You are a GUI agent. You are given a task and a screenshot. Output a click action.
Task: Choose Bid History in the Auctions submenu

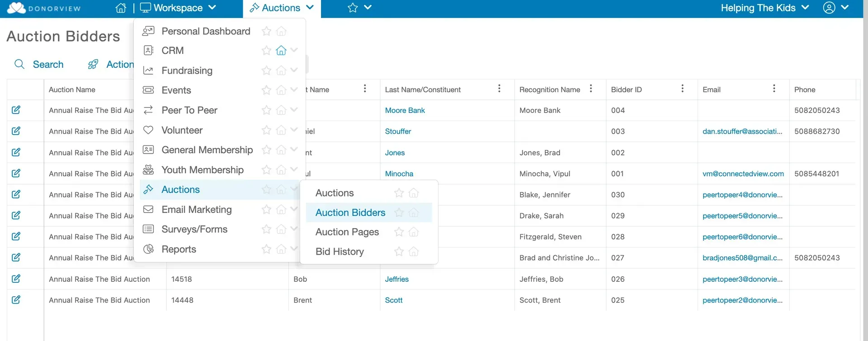[340, 252]
